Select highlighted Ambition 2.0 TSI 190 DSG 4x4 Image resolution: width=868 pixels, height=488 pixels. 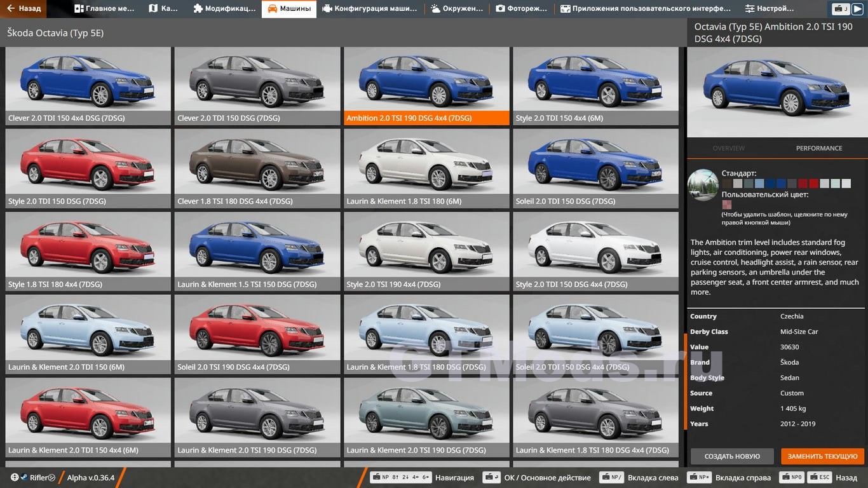[x=426, y=86]
